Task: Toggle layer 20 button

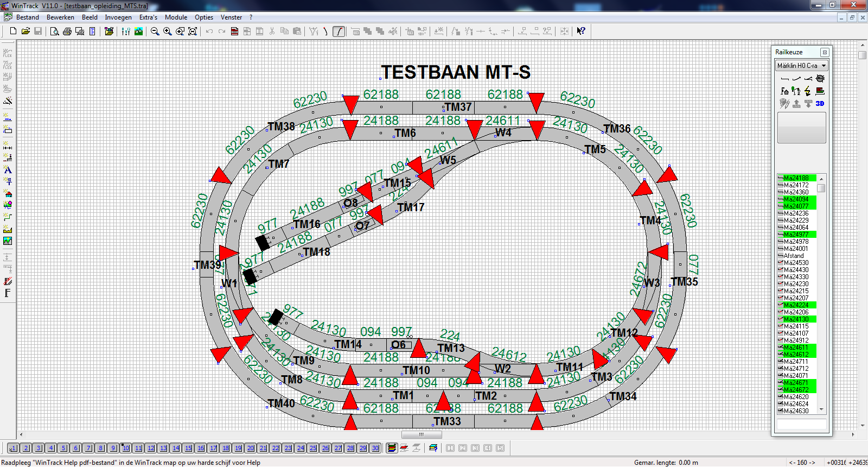Action: pos(251,448)
